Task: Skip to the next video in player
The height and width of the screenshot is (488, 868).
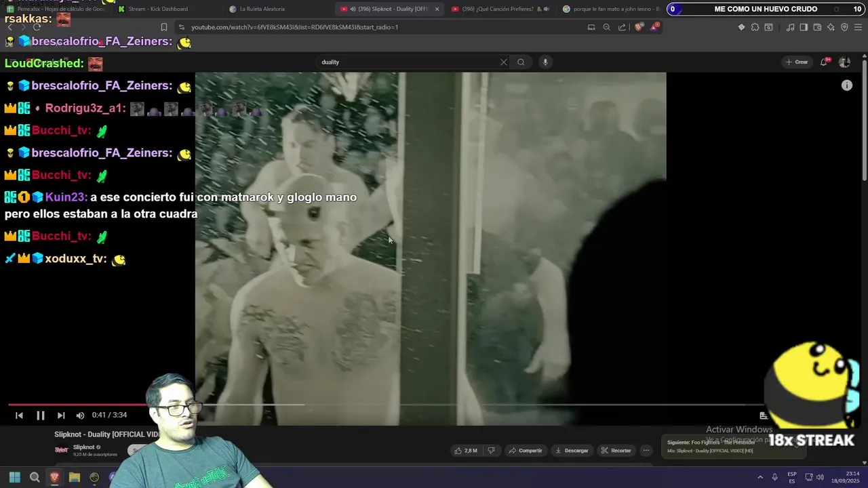Action: (x=61, y=415)
